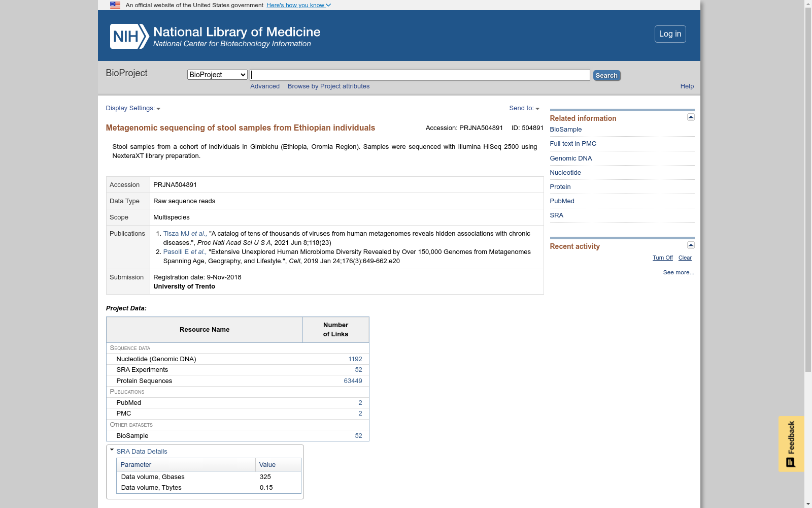Screen dimensions: 812x508
Task: Click the scrollbar up arrow
Action: 808,4
